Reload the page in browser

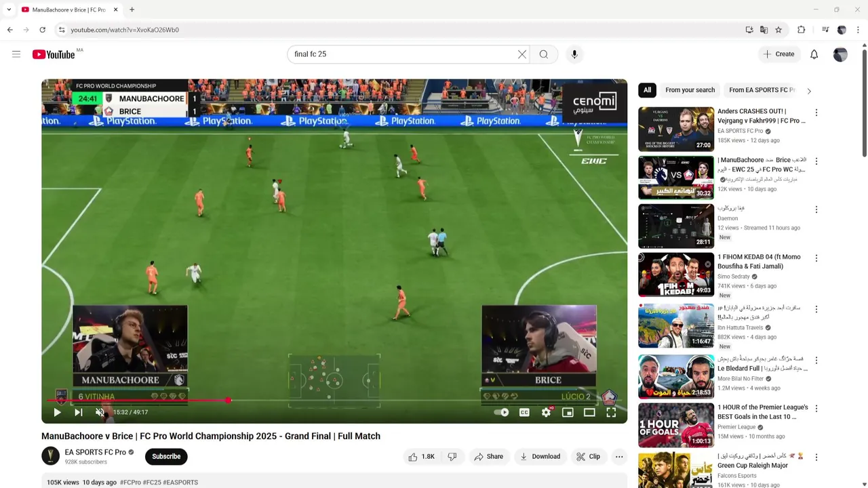[42, 30]
